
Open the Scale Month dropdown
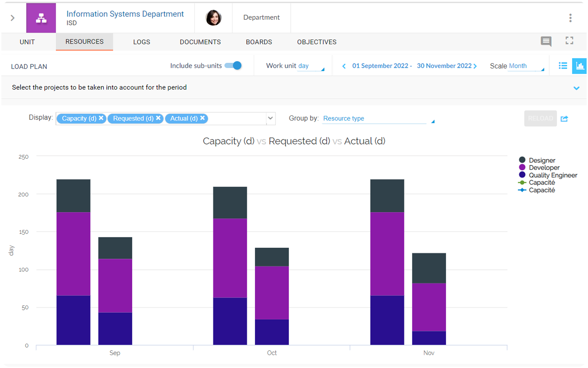click(526, 66)
